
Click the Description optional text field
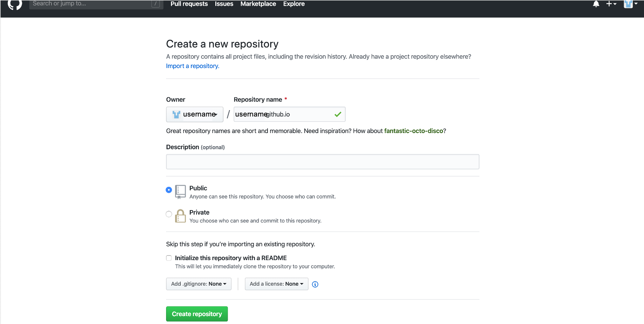click(x=322, y=162)
